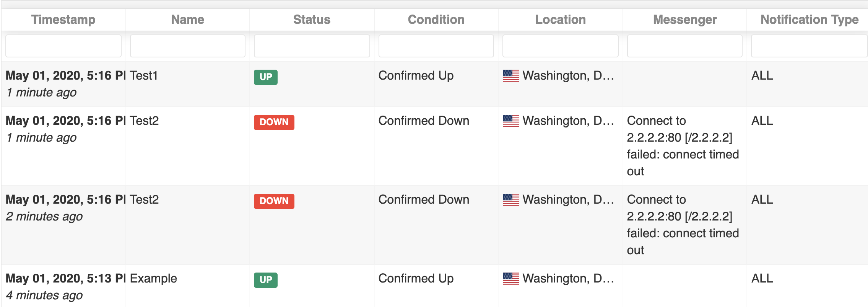Focus the Timestamp filter input

[63, 46]
